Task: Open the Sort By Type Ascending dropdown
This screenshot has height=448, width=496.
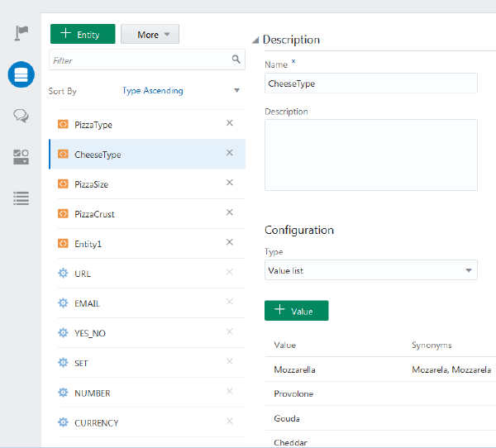Action: pyautogui.click(x=181, y=90)
